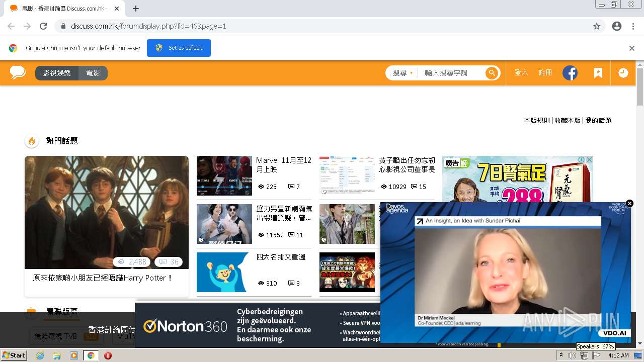Viewport: 644px width, 362px height.
Task: Bookmark this page with the star icon
Action: [597, 26]
